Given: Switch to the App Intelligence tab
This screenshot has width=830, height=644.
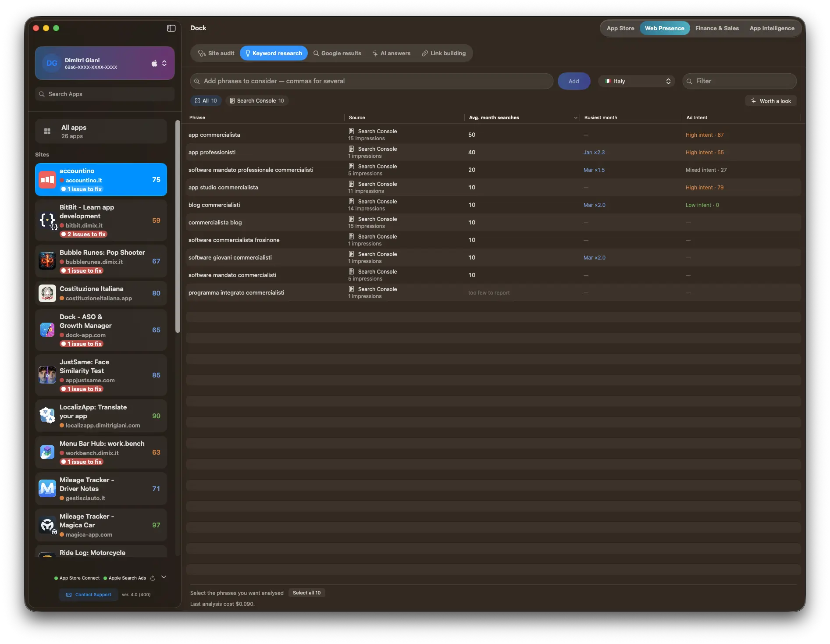Looking at the screenshot, I should point(772,28).
